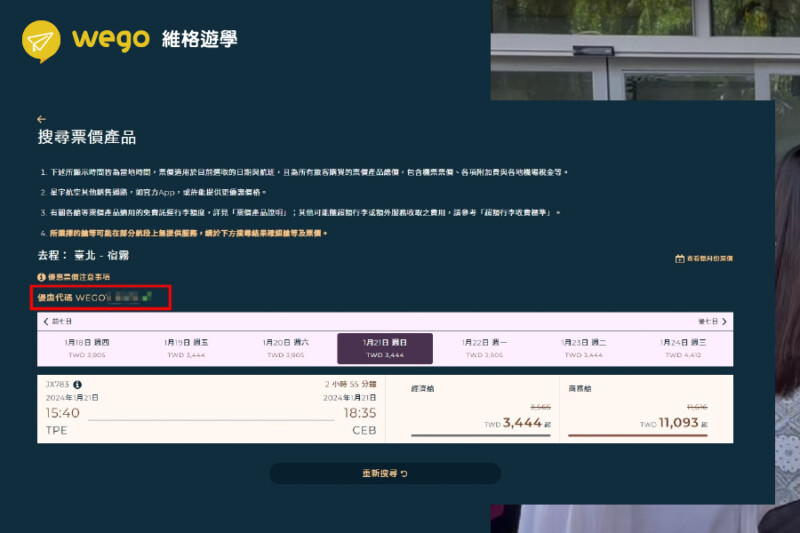
Task: Click the calendar icon for monthly fares
Action: tap(680, 258)
